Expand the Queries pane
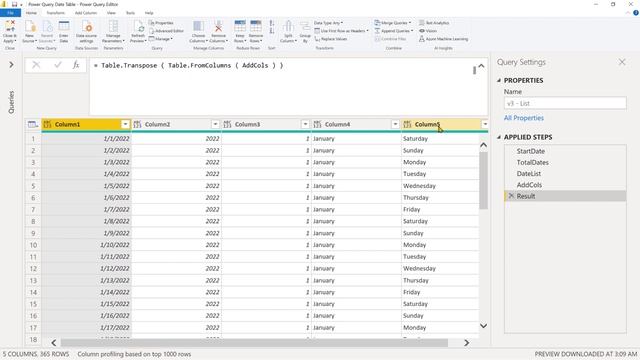This screenshot has width=640, height=360. click(x=11, y=65)
